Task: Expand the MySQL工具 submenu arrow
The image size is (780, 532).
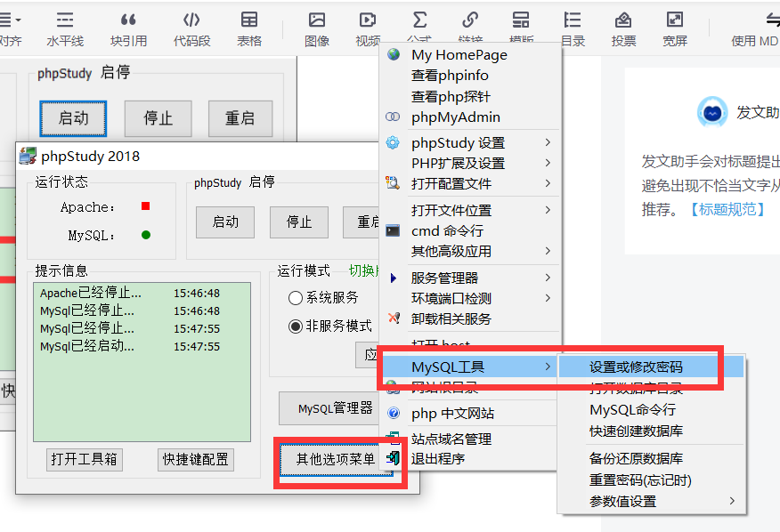Action: (548, 367)
